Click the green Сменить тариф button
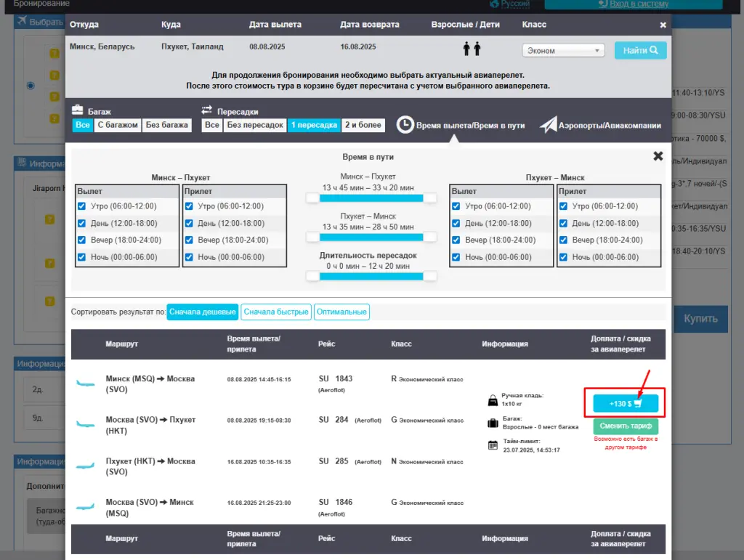Viewport: 744px width, 560px height. pos(626,426)
